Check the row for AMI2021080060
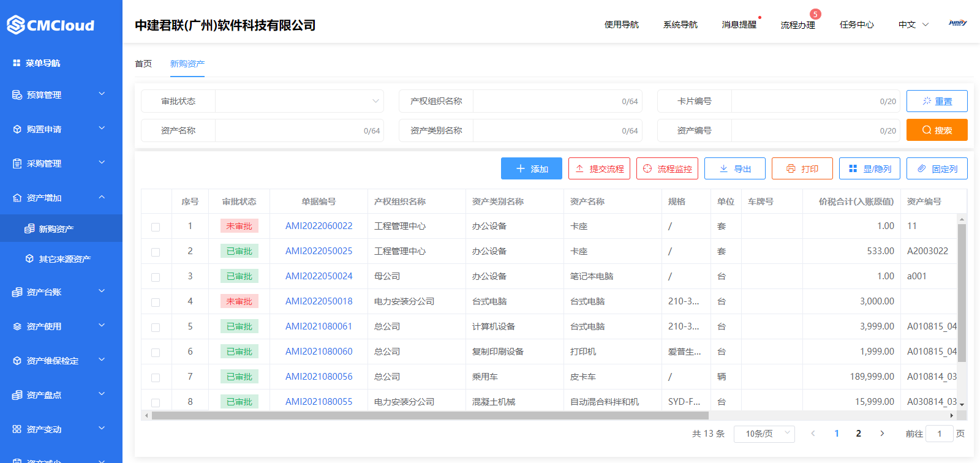 (156, 353)
